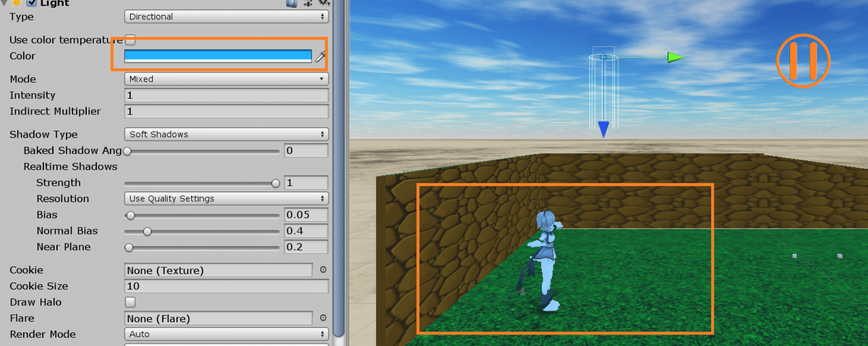Open the light Color swatch picker
The width and height of the screenshot is (868, 346).
pos(218,56)
